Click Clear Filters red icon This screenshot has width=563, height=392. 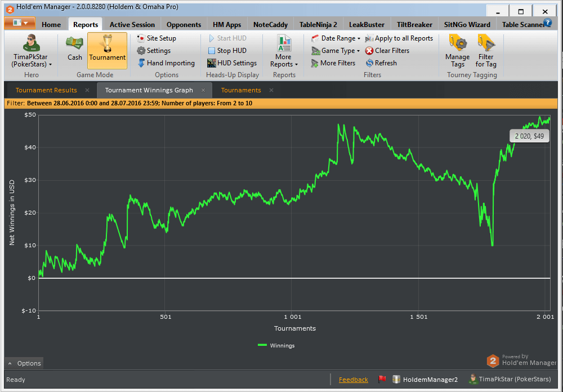370,51
